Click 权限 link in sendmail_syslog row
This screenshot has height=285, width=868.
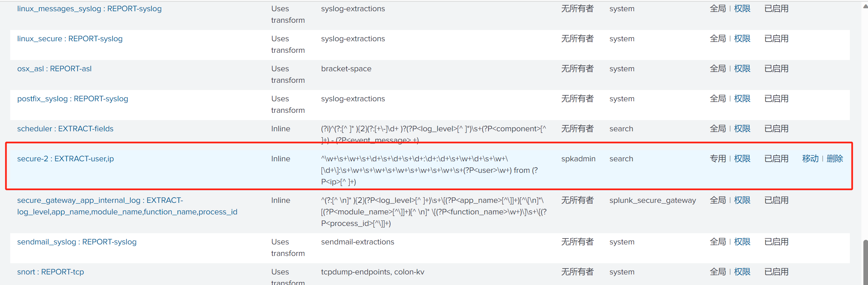pos(742,242)
